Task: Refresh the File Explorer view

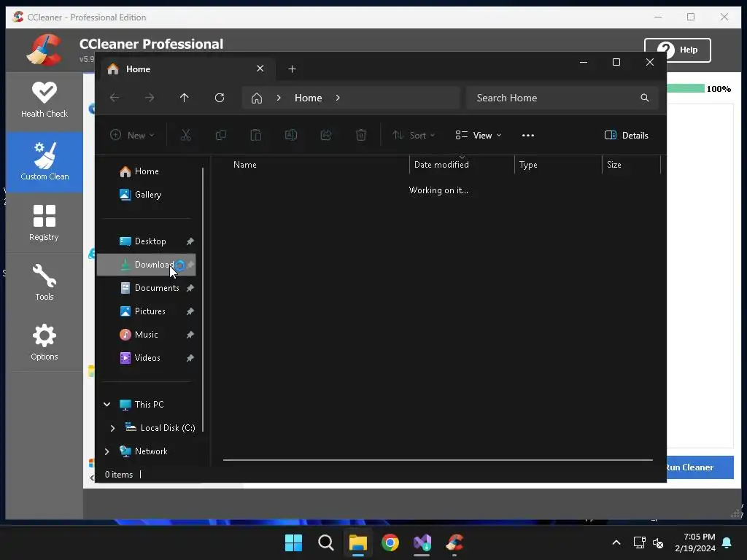Action: click(219, 98)
